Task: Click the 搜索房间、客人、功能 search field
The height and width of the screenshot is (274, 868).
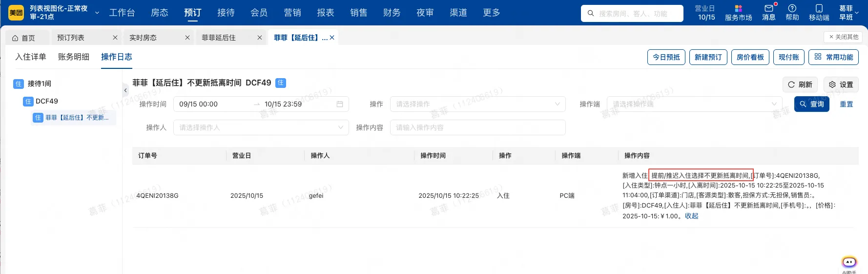Action: [632, 14]
